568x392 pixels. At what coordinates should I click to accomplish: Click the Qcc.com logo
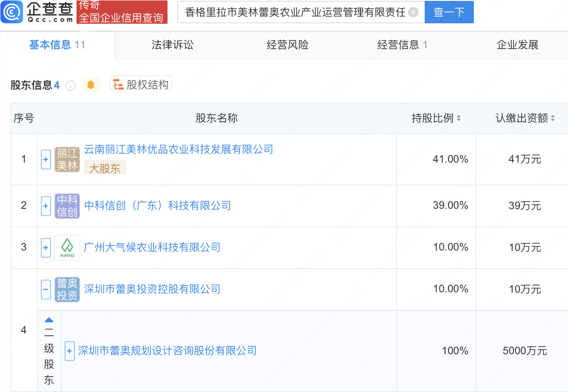click(x=37, y=12)
